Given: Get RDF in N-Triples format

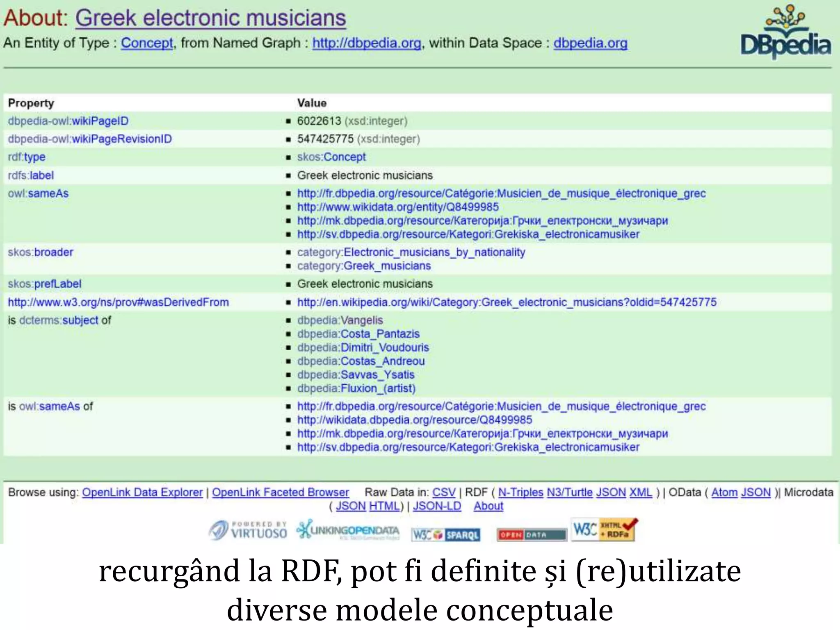Looking at the screenshot, I should coord(520,492).
